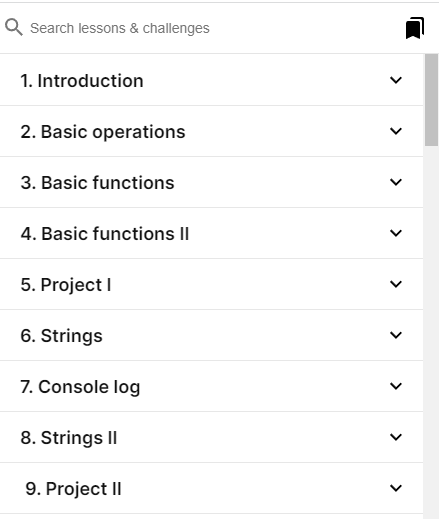Image resolution: width=439 pixels, height=519 pixels.
Task: Select the 2. Basic operations section
Action: (211, 131)
